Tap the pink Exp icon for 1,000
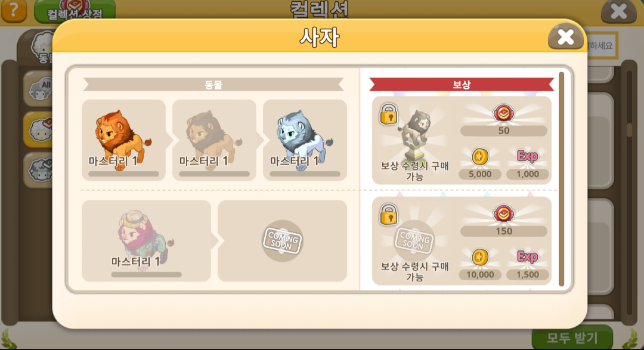 click(527, 156)
